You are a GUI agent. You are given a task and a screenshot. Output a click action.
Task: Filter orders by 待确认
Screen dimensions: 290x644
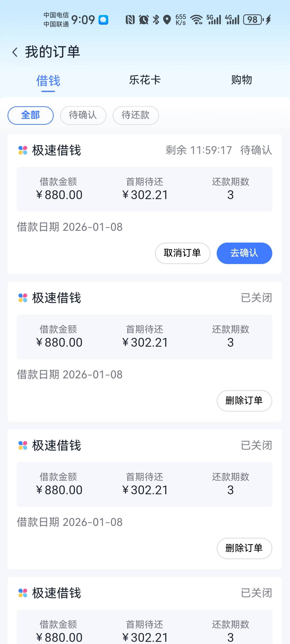(x=83, y=115)
